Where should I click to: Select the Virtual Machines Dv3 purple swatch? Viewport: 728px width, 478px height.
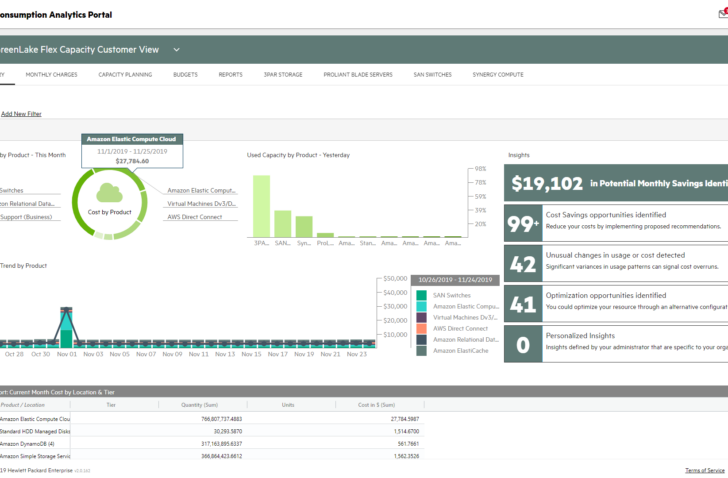(422, 317)
